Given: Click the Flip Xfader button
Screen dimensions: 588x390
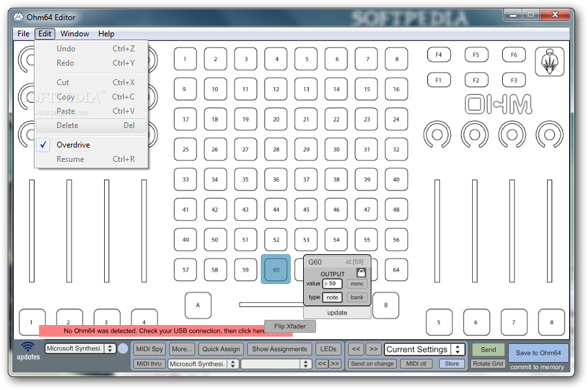Looking at the screenshot, I should pos(290,326).
